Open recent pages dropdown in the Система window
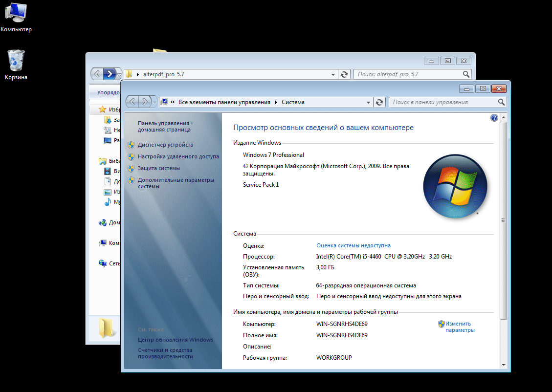This screenshot has width=552, height=392. [x=155, y=102]
